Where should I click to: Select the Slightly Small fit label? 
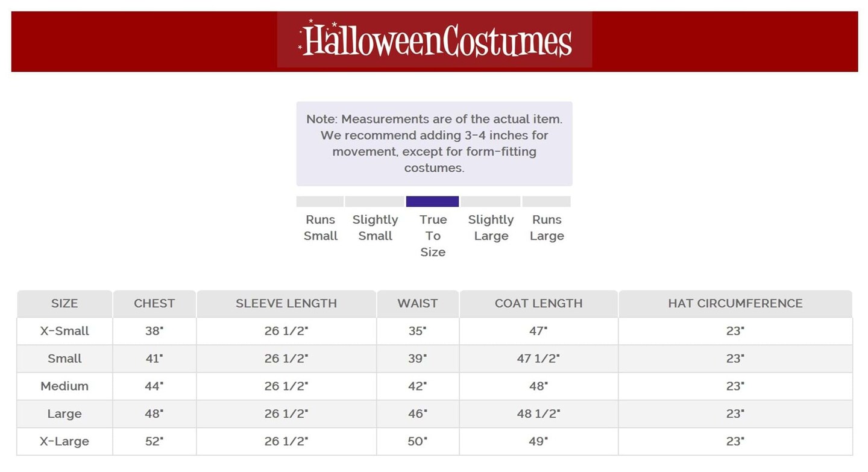[375, 228]
